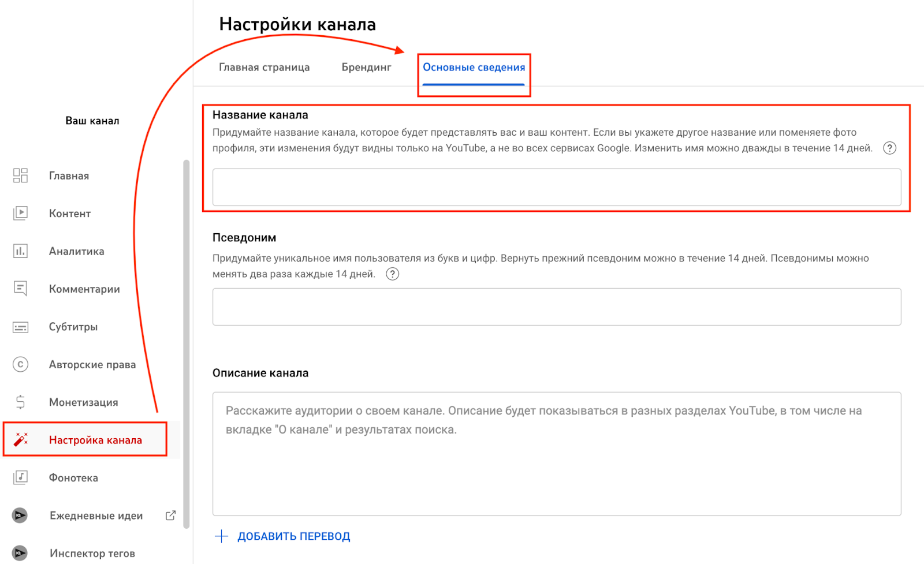Image resolution: width=924 pixels, height=564 pixels.
Task: Click ДОБАВИТЬ ПЕРЕВОД link
Action: pyautogui.click(x=293, y=536)
